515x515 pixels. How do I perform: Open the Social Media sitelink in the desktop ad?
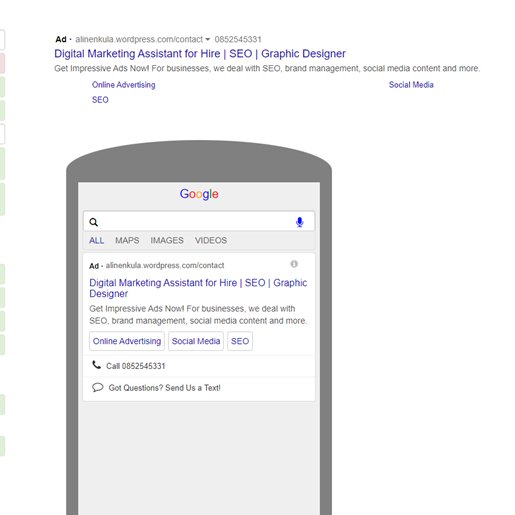pos(411,85)
